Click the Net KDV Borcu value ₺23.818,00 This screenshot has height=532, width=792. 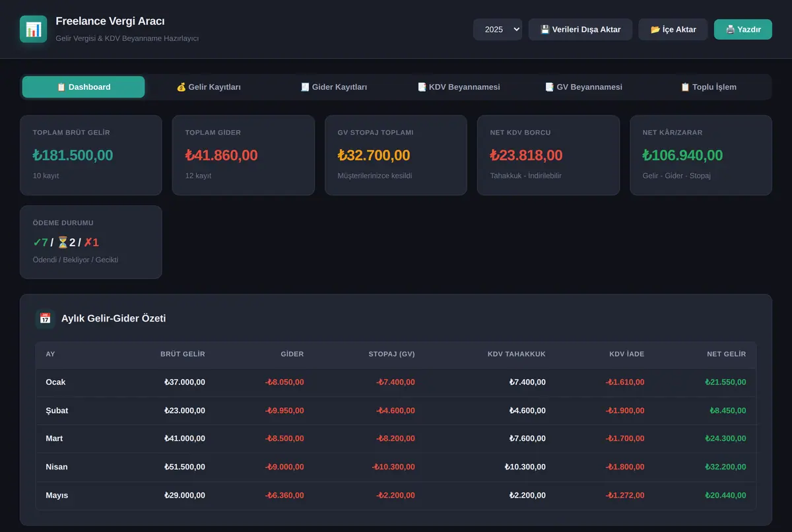click(x=526, y=156)
